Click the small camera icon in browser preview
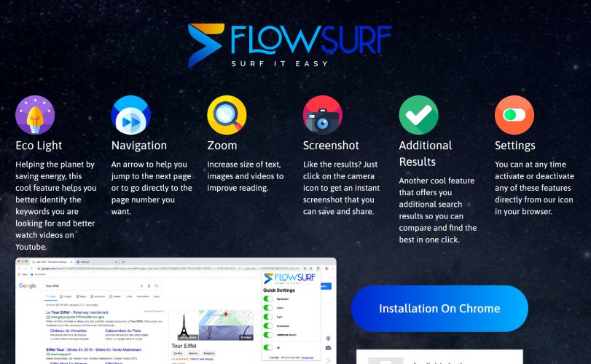The height and width of the screenshot is (364, 591). 328,348
